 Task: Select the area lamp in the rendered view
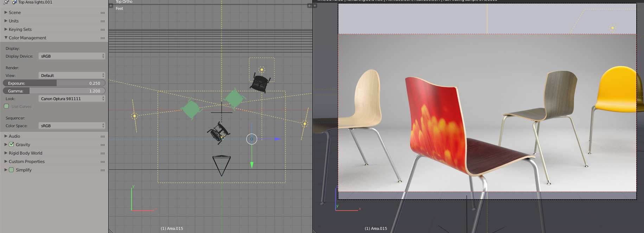(x=613, y=28)
